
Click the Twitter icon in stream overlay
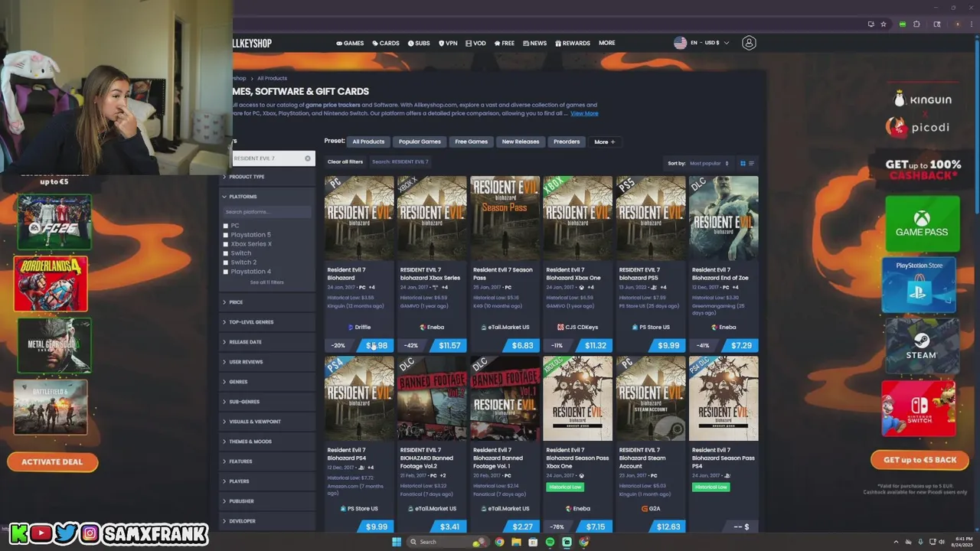click(x=66, y=533)
